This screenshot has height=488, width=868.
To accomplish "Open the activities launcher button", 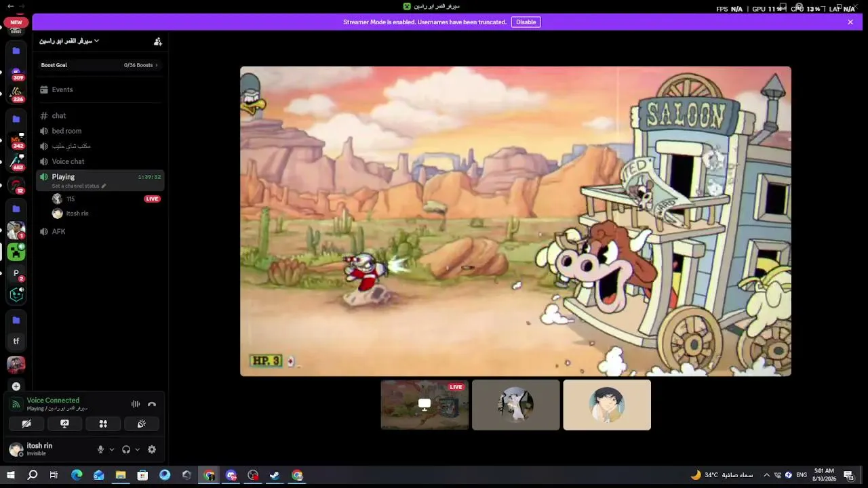I will point(103,424).
